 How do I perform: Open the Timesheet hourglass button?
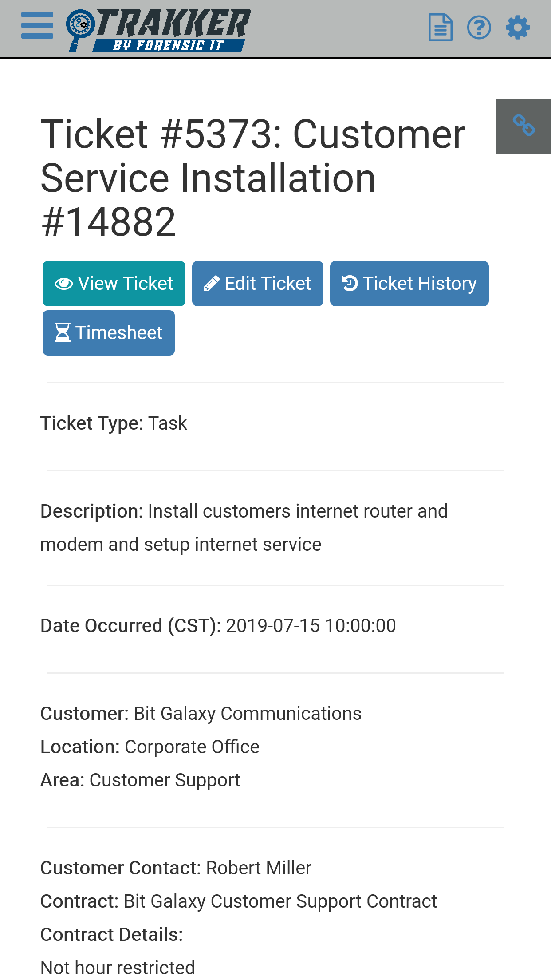click(109, 333)
